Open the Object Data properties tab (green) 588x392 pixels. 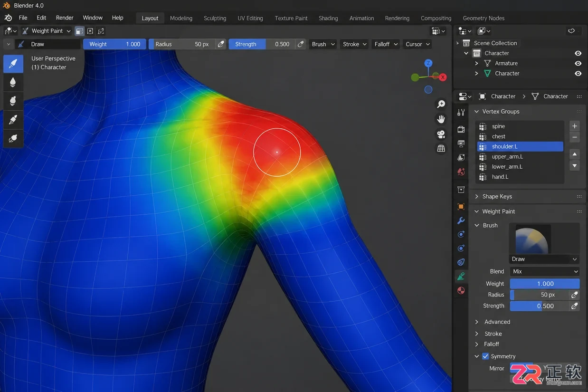point(461,277)
